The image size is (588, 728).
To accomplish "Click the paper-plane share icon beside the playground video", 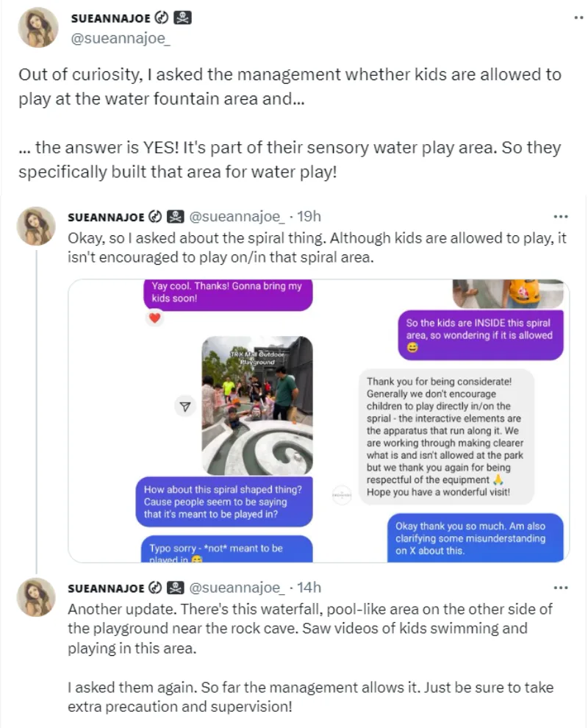I will point(185,406).
